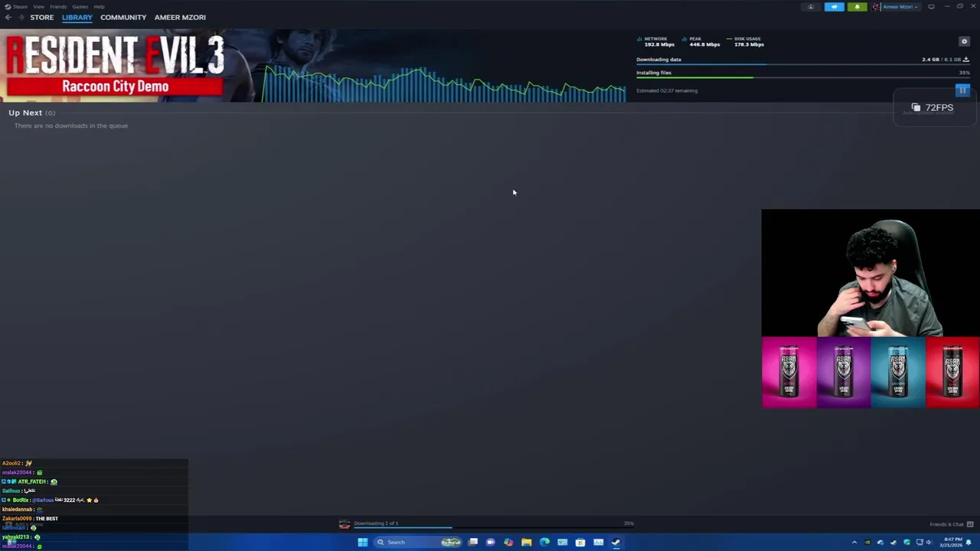This screenshot has height=551, width=980.
Task: Go to the STORE tab
Action: (x=42, y=17)
